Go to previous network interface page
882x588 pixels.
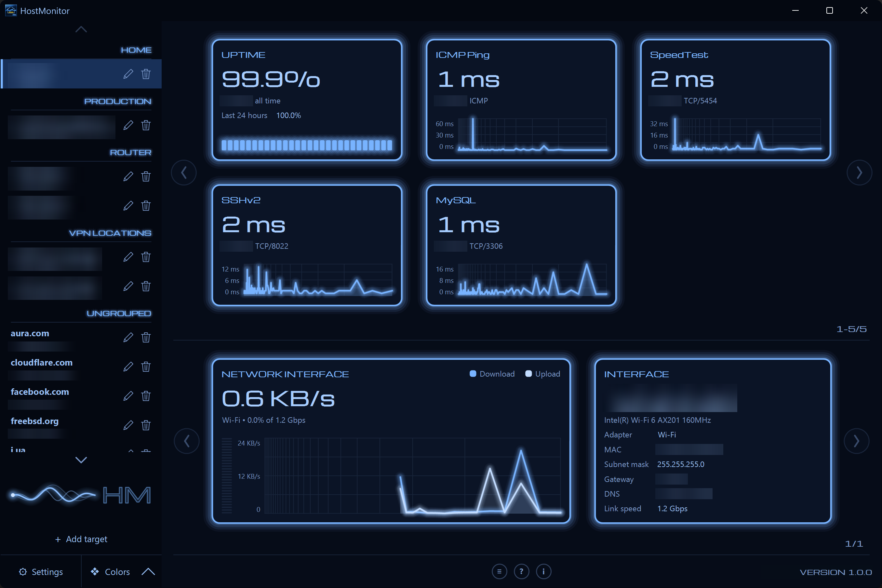point(187,441)
